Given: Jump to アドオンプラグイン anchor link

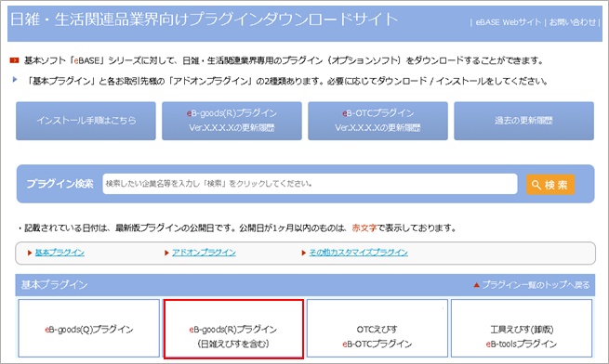Looking at the screenshot, I should 204,253.
